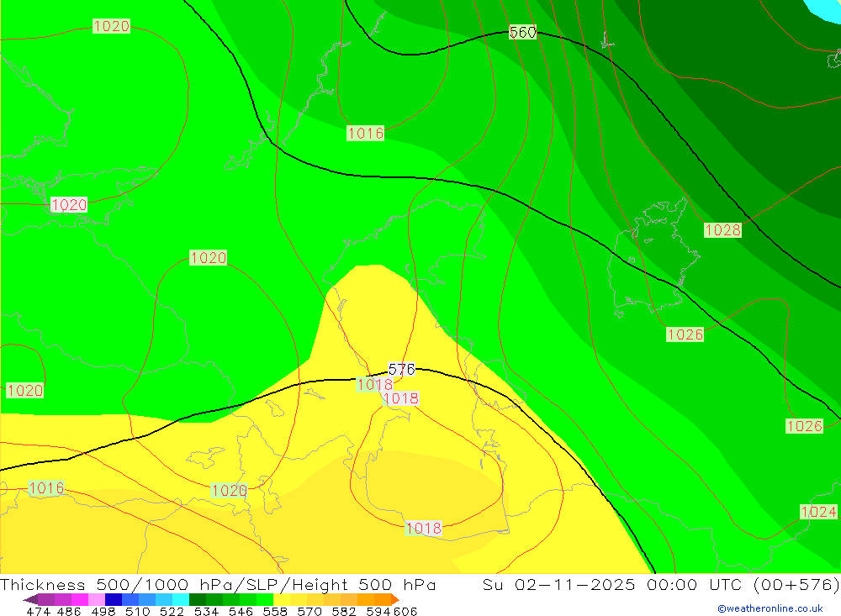841x616 pixels.
Task: Click the map title 'Thickness 500/1000 hPa/SLP/Height 500 hPa'
Action: [x=218, y=584]
